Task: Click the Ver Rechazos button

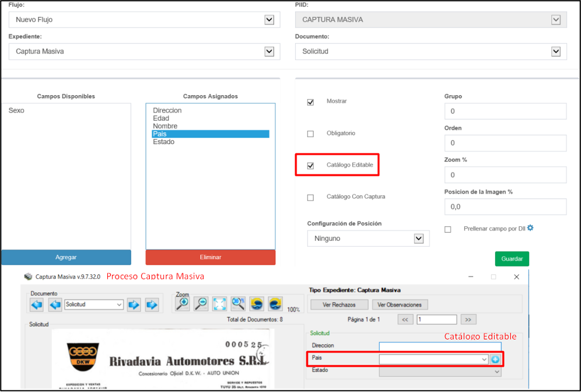Action: coord(339,304)
